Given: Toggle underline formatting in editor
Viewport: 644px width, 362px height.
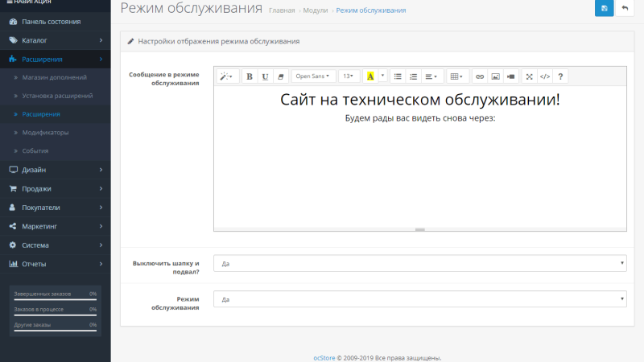Looking at the screenshot, I should pos(265,76).
